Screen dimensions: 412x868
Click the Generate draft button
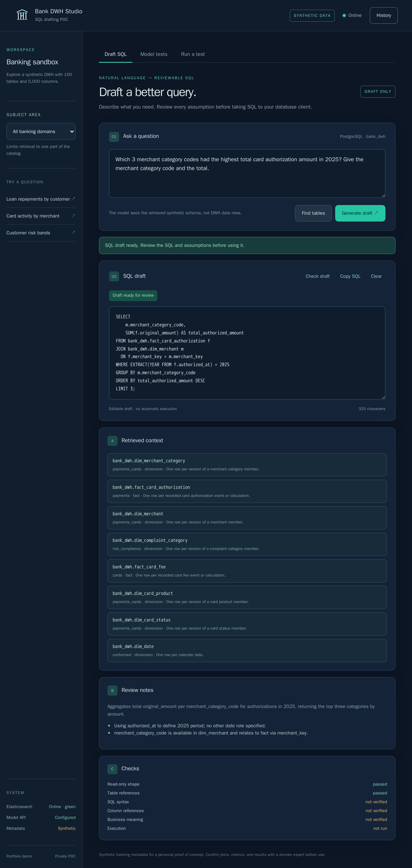pyautogui.click(x=360, y=213)
